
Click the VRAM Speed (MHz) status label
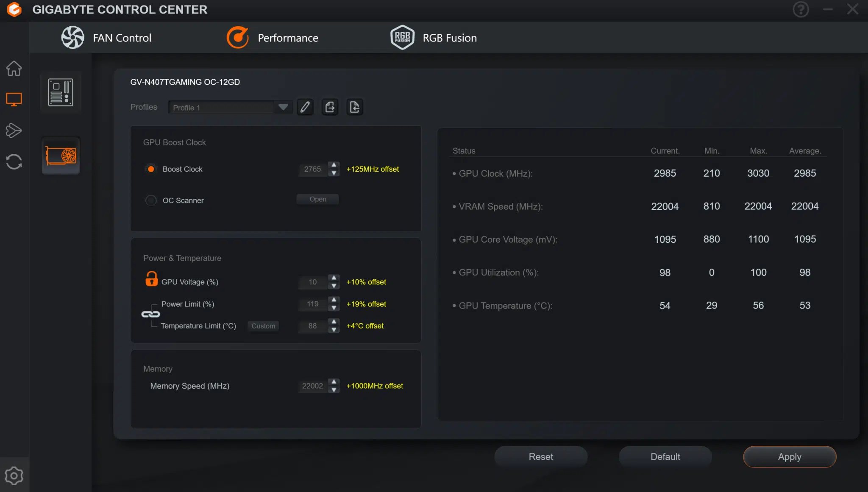click(x=501, y=206)
